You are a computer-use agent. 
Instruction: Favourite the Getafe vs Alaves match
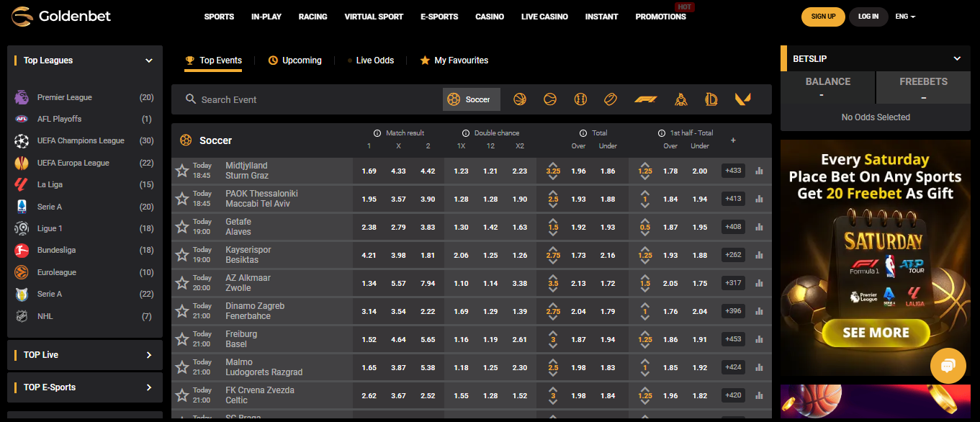coord(182,227)
